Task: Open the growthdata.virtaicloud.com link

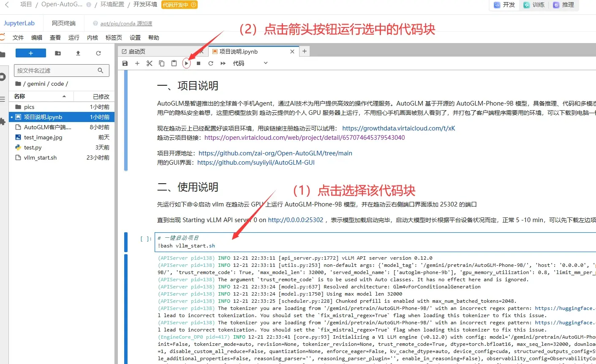Action: pos(398,128)
